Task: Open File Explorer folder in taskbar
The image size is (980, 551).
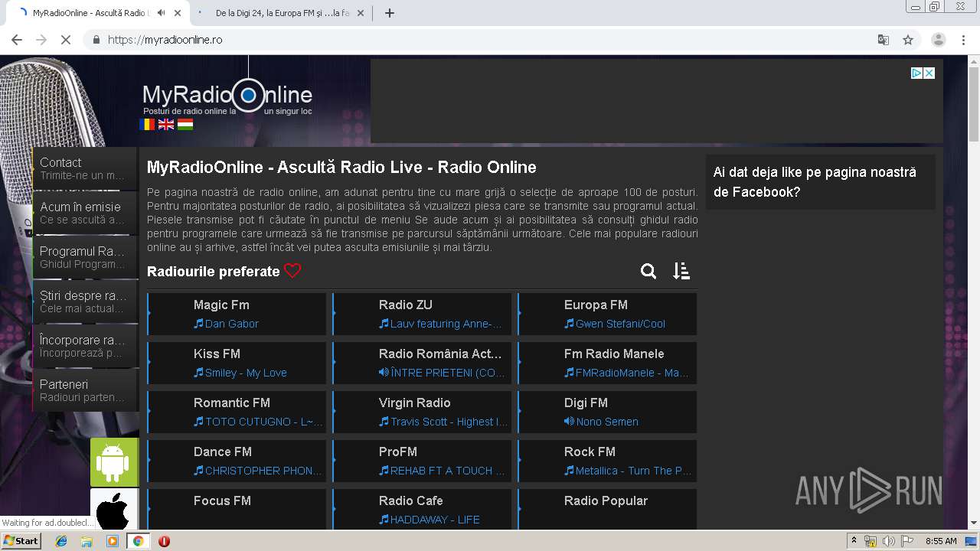Action: (87, 541)
